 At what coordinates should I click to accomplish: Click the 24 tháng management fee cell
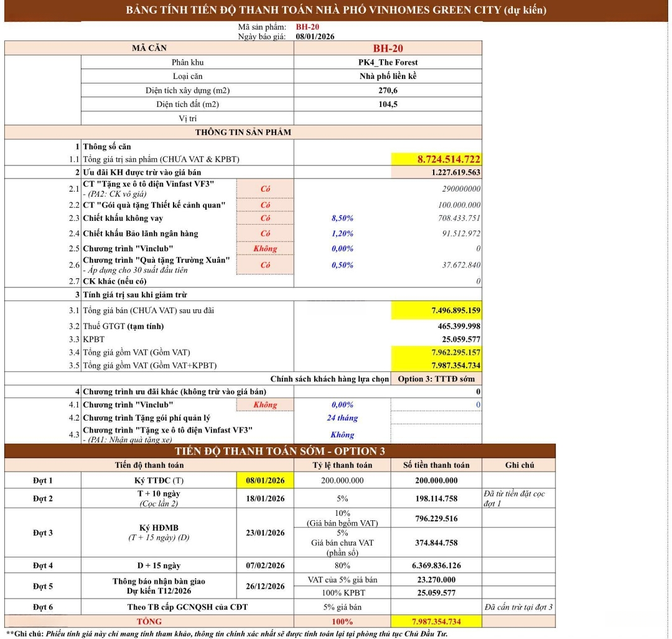(342, 418)
